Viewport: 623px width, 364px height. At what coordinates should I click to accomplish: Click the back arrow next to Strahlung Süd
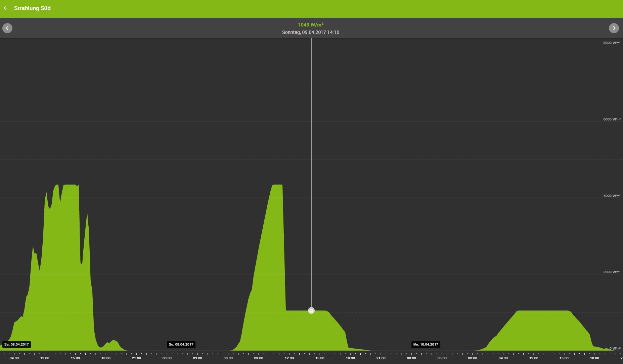click(x=6, y=8)
